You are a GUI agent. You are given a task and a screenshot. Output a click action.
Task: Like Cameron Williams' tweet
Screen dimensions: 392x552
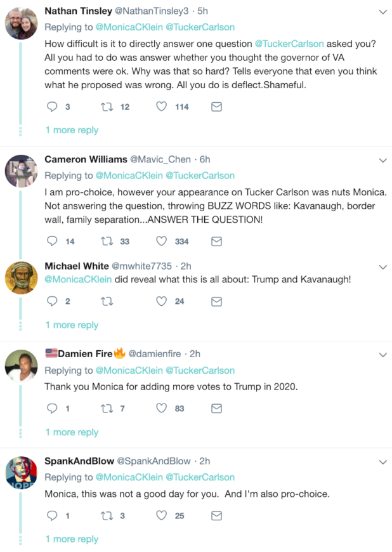pos(161,242)
